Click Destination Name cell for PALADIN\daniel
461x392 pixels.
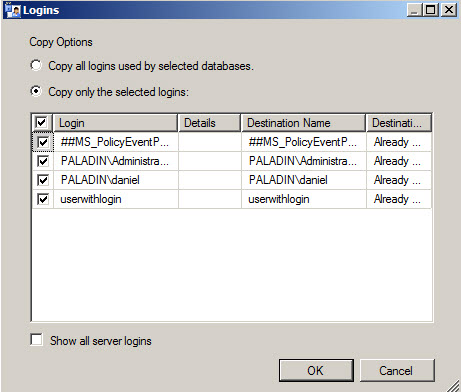coord(304,180)
